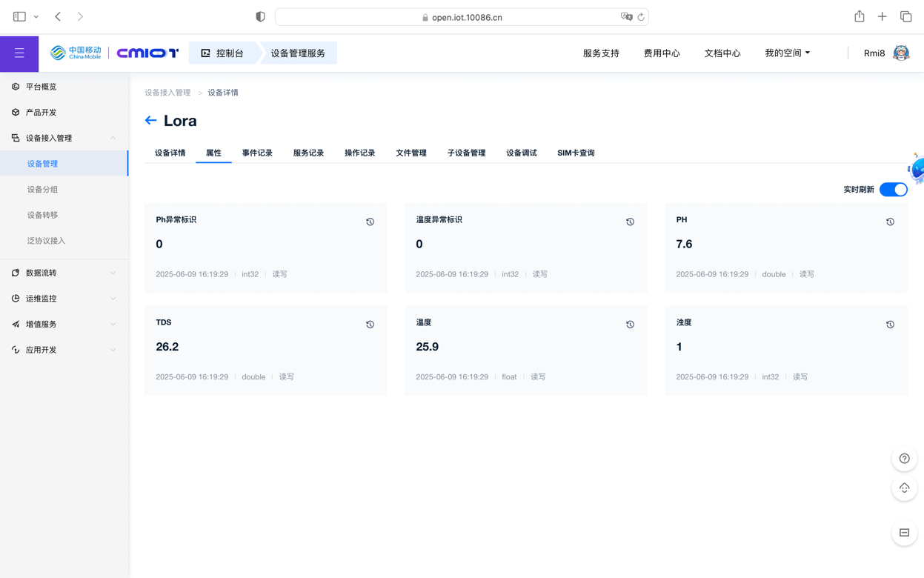
Task: Open a new browser tab
Action: pyautogui.click(x=882, y=16)
